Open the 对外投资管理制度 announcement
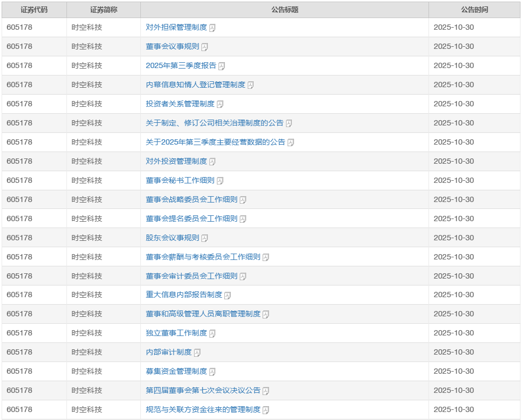 (176, 161)
